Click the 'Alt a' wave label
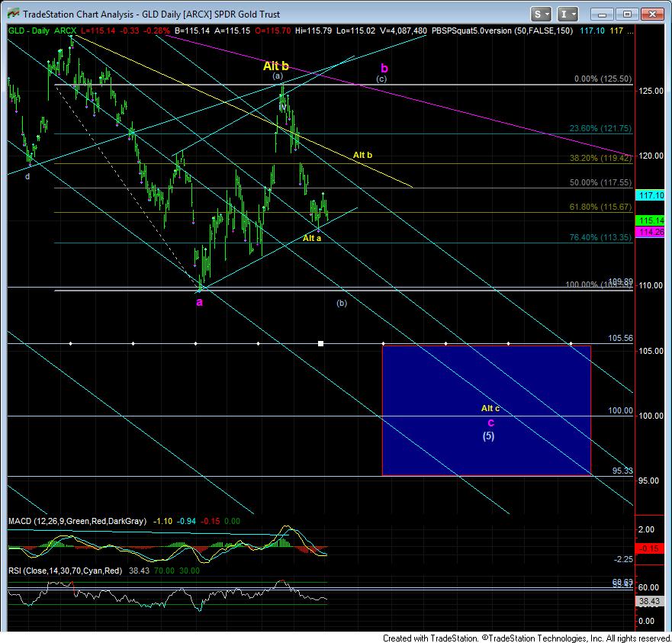Image resolution: width=672 pixels, height=643 pixels. pos(311,238)
